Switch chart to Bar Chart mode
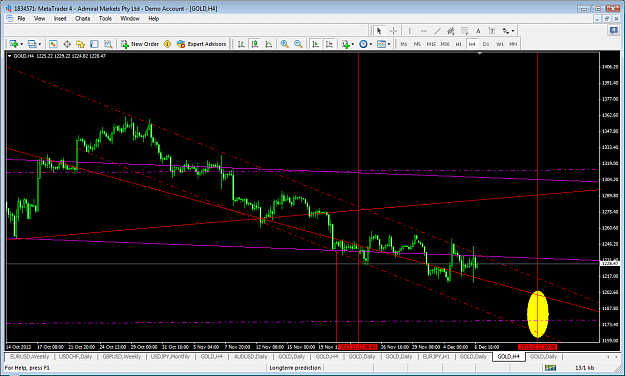This screenshot has width=625, height=376. (x=241, y=44)
